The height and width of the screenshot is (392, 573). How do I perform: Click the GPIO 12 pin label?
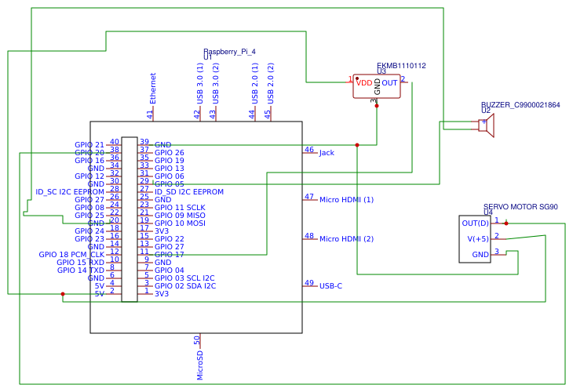tap(89, 176)
